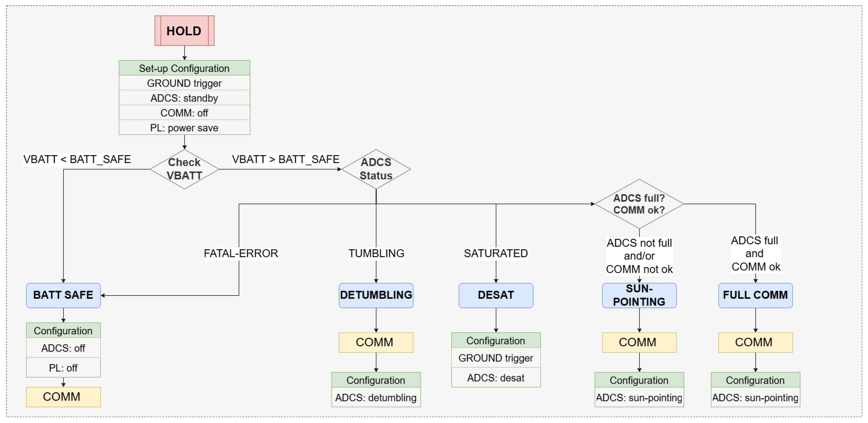Click the Check VBATT decision diamond

pos(184,169)
